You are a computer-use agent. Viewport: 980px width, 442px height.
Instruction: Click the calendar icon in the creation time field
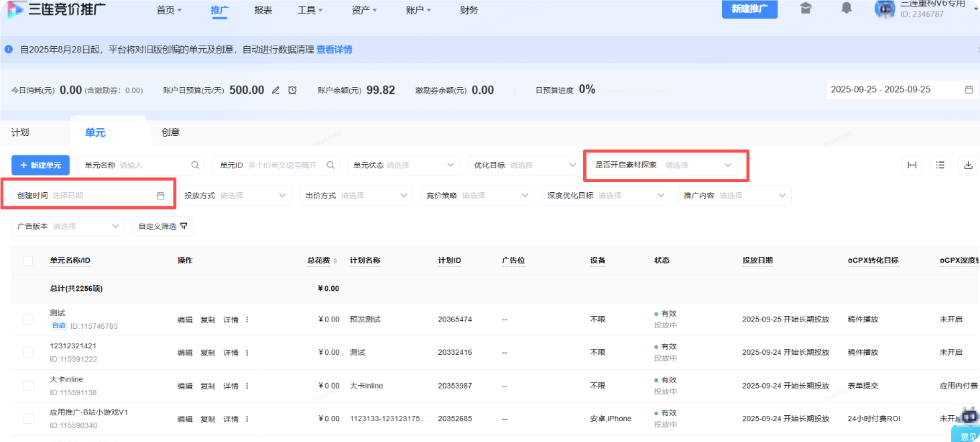160,196
